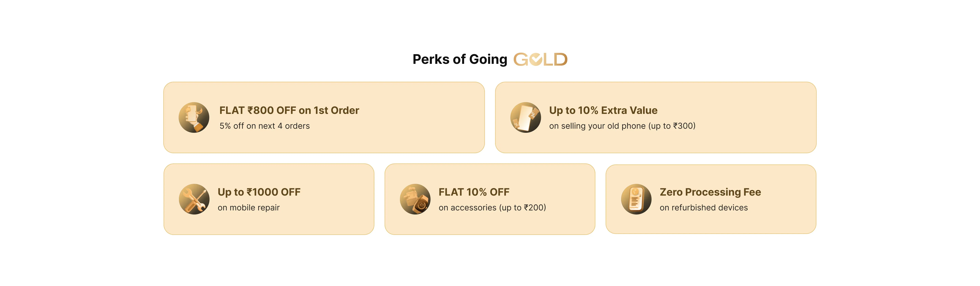Click the hand holding phone icon
The height and width of the screenshot is (286, 980).
click(x=194, y=117)
